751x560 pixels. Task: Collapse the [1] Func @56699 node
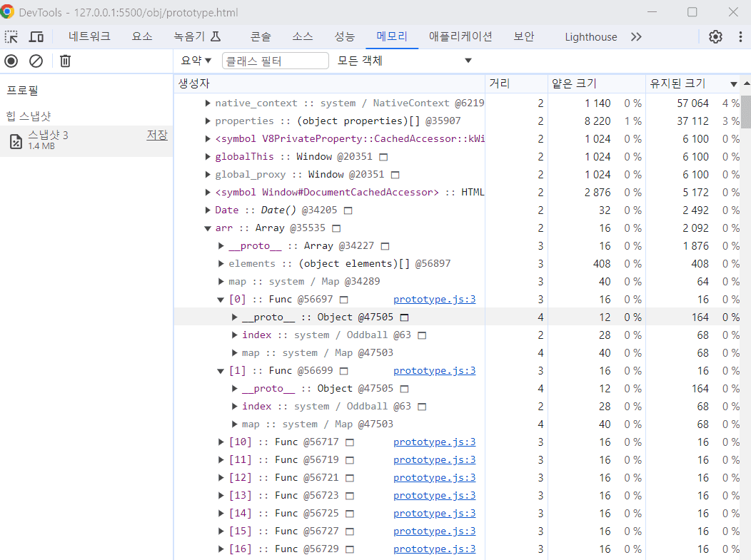click(x=221, y=371)
